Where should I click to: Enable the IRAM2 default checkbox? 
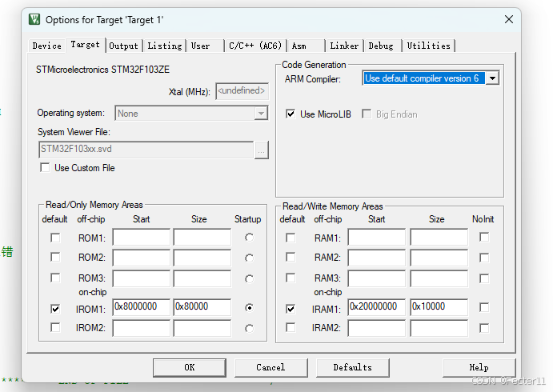tap(291, 328)
